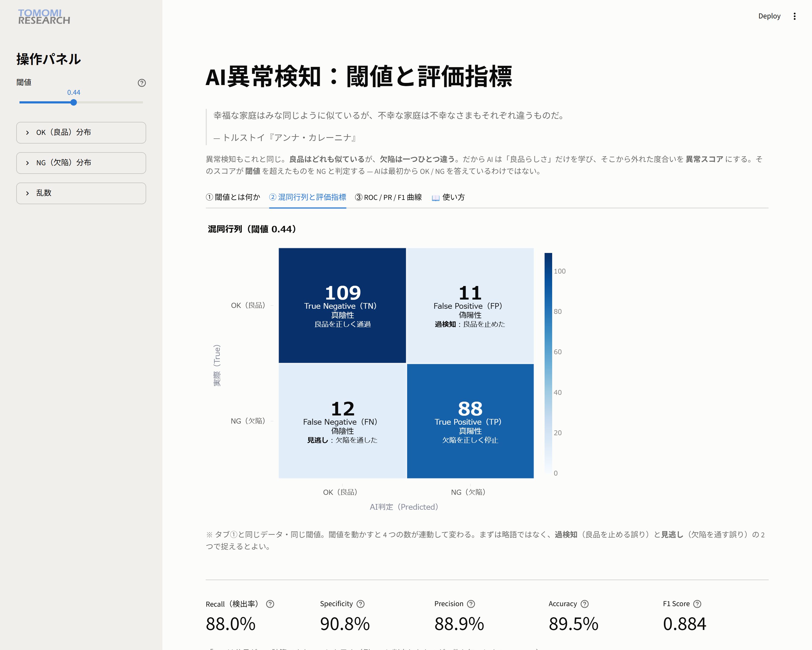Click the NG（欠陥）column label on x-axis
Screen dimensions: 812x650
click(x=468, y=492)
